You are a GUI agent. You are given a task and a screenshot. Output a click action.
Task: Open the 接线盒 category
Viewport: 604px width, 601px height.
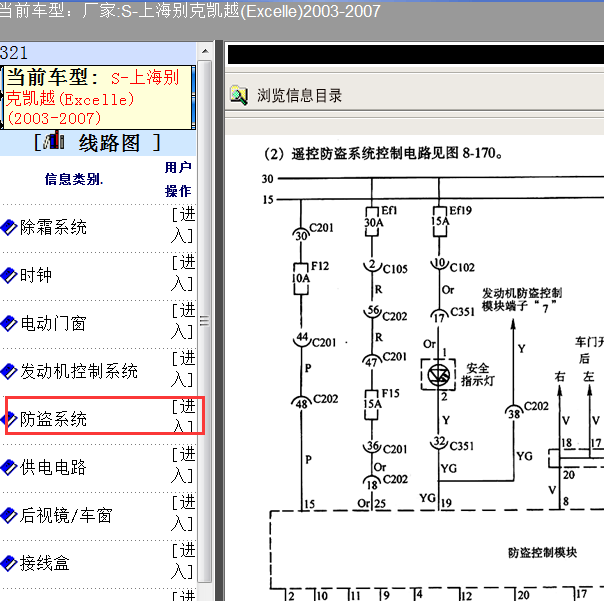[x=44, y=563]
